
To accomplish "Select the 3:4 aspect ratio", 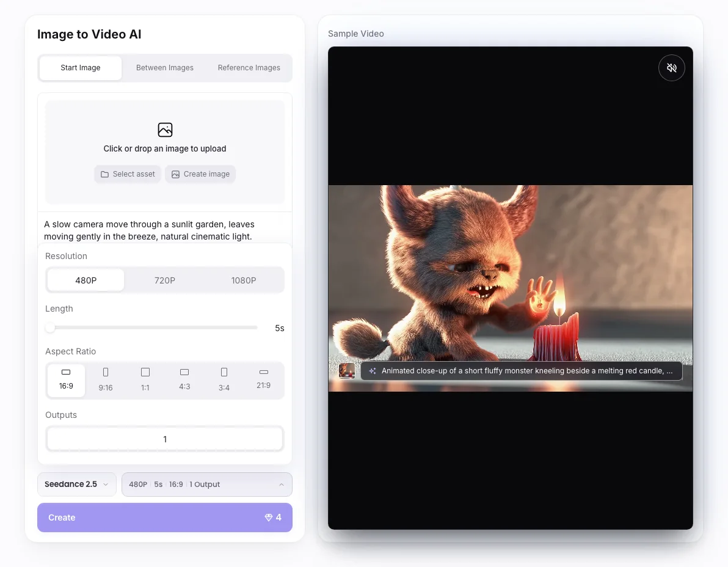I will [224, 380].
